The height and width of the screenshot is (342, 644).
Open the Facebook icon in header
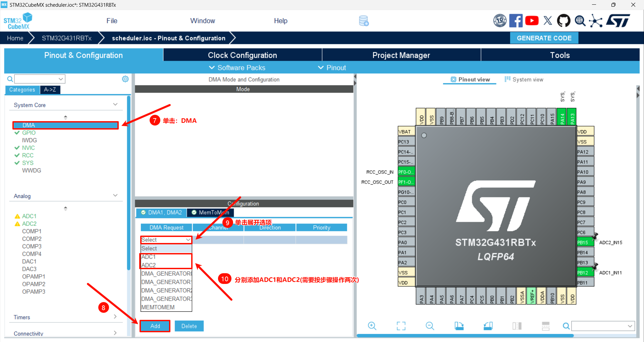pos(516,21)
